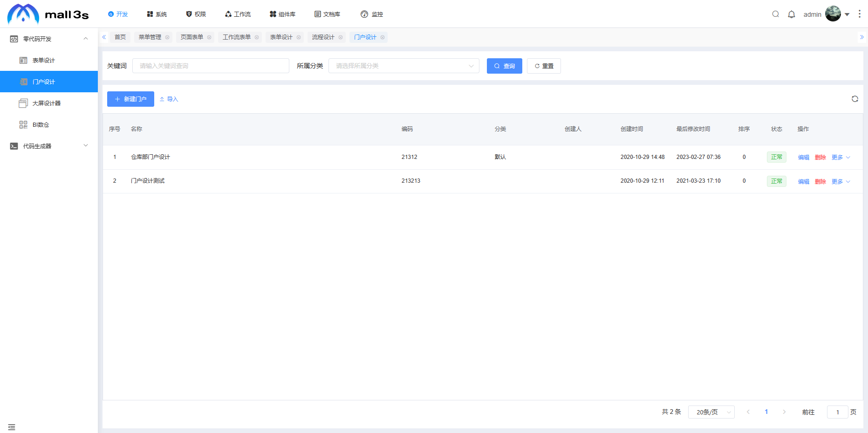This screenshot has height=433, width=868.
Task: Close the 门户设计 tab
Action: (383, 37)
